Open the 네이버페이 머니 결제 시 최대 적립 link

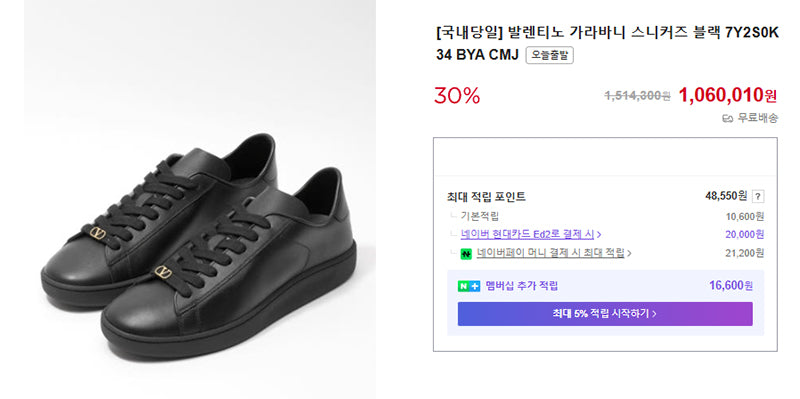[551, 253]
